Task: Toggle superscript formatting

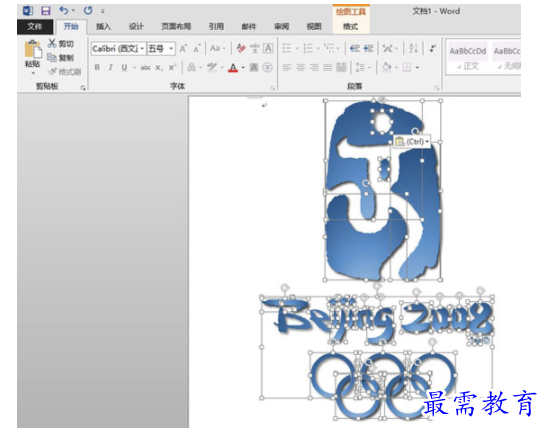Action: 172,67
